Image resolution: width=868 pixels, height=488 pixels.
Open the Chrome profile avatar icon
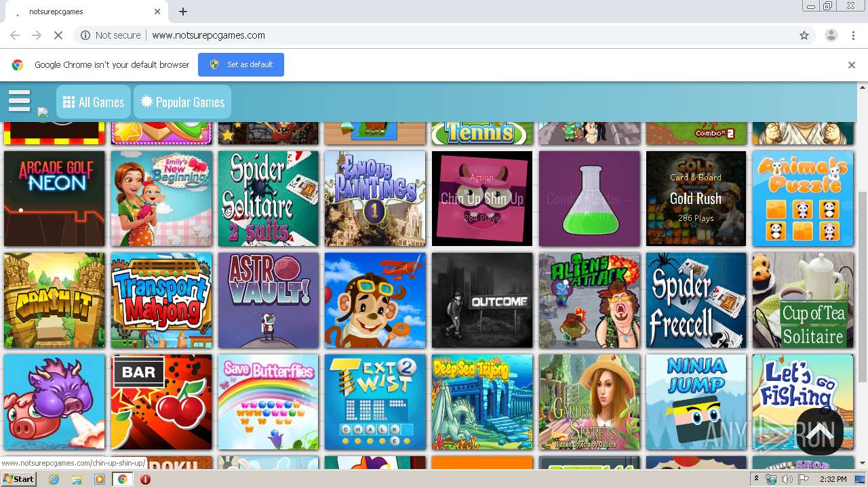click(831, 35)
